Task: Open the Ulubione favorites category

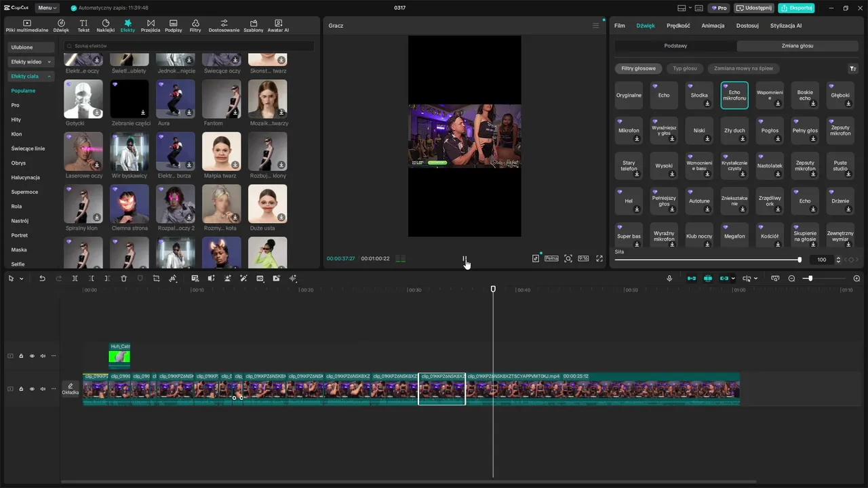Action: [31, 47]
